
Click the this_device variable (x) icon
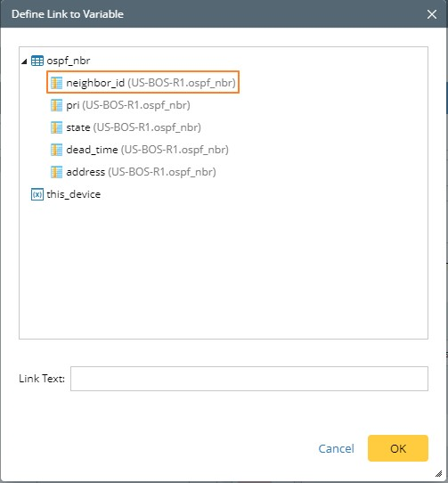point(37,194)
